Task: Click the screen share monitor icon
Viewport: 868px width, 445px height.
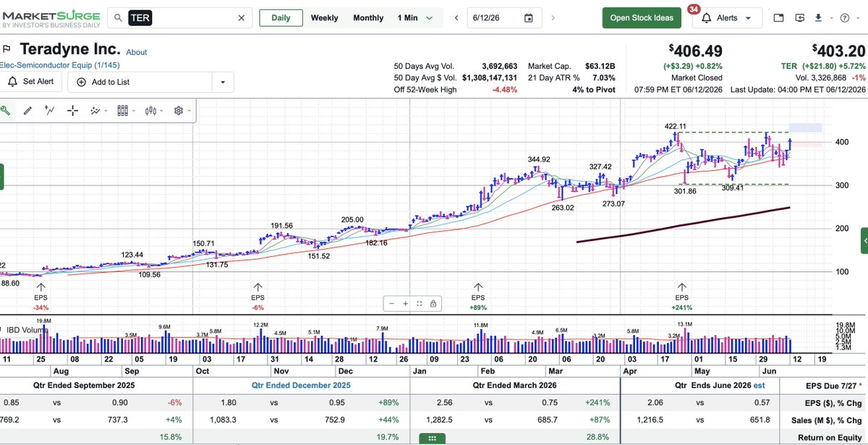Action: pyautogui.click(x=799, y=18)
